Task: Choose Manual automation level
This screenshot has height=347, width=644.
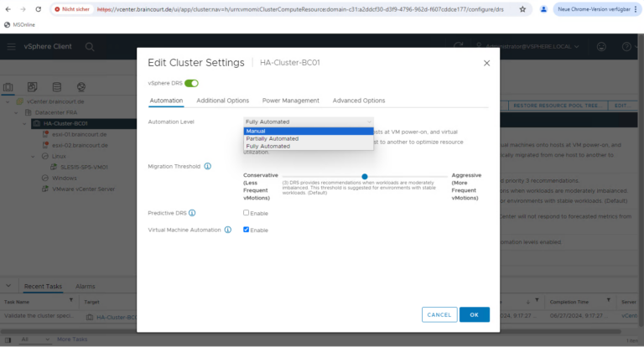Action: coord(309,131)
